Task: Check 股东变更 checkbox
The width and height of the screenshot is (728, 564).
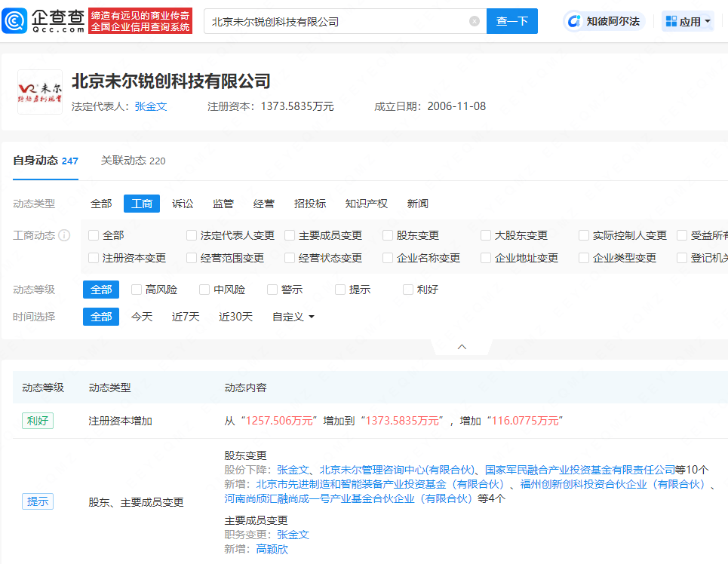Action: (x=388, y=236)
